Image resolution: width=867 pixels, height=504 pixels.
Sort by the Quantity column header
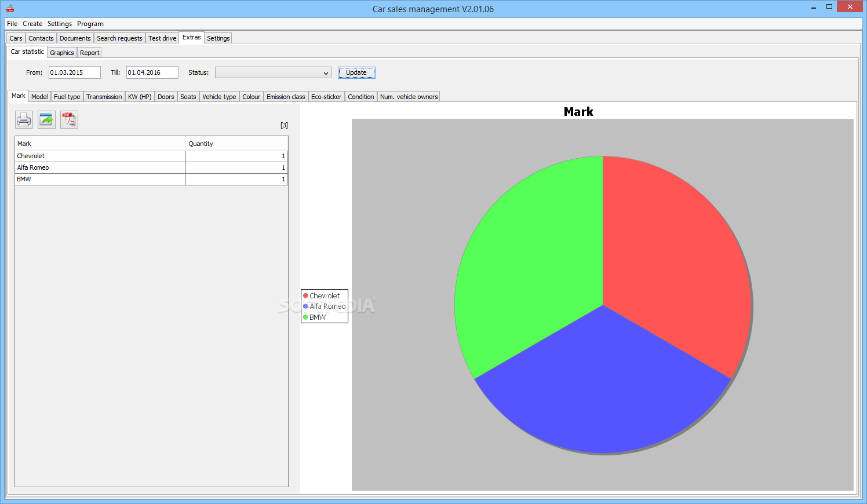(237, 144)
